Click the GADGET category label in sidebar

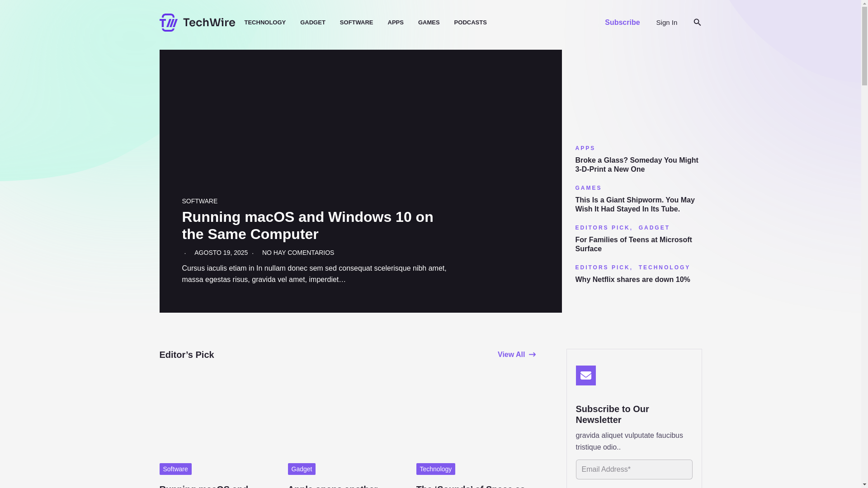654,228
